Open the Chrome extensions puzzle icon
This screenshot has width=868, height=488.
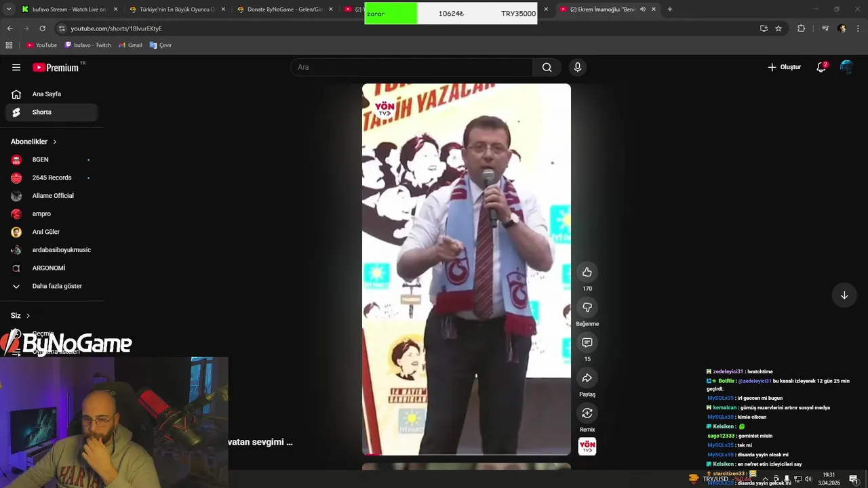(x=801, y=28)
